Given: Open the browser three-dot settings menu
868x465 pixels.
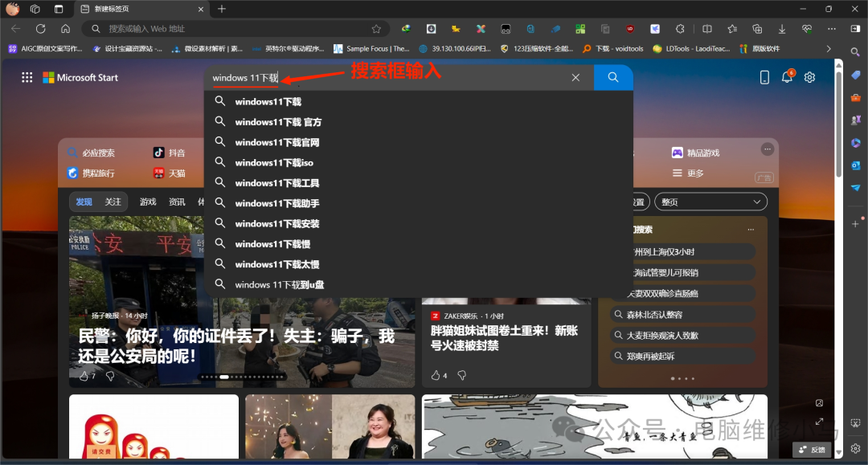Looking at the screenshot, I should 832,29.
